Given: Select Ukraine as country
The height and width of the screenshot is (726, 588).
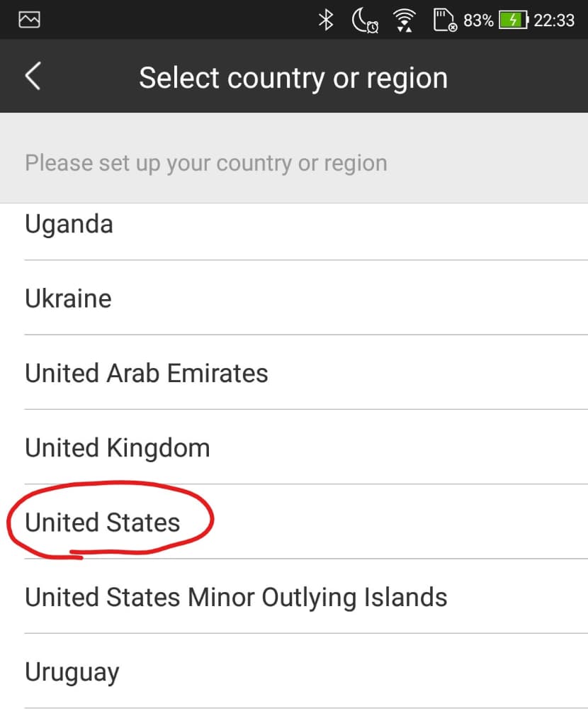Looking at the screenshot, I should coord(294,298).
